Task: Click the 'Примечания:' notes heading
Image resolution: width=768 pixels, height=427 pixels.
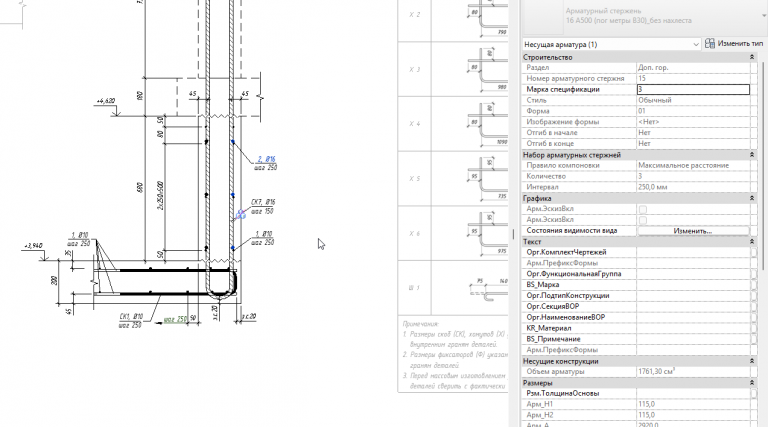Action: click(x=421, y=324)
